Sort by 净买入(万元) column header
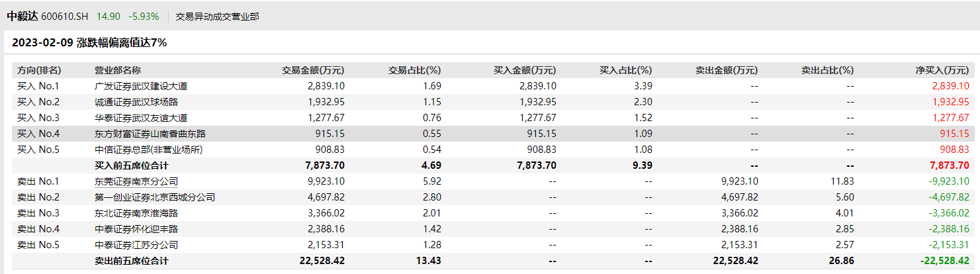 (x=942, y=70)
